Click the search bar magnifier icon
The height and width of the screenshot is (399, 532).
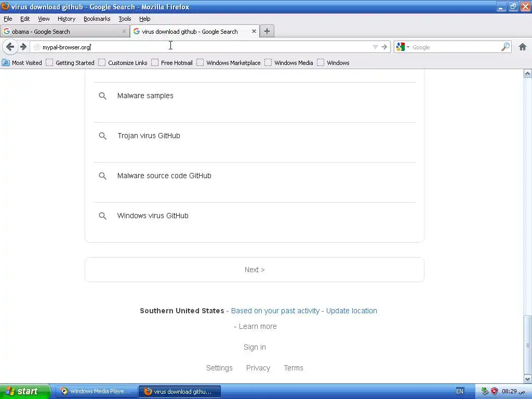(505, 47)
